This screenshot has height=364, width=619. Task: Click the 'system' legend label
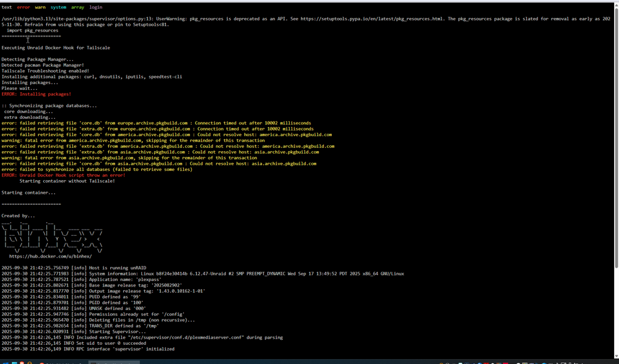tap(58, 7)
